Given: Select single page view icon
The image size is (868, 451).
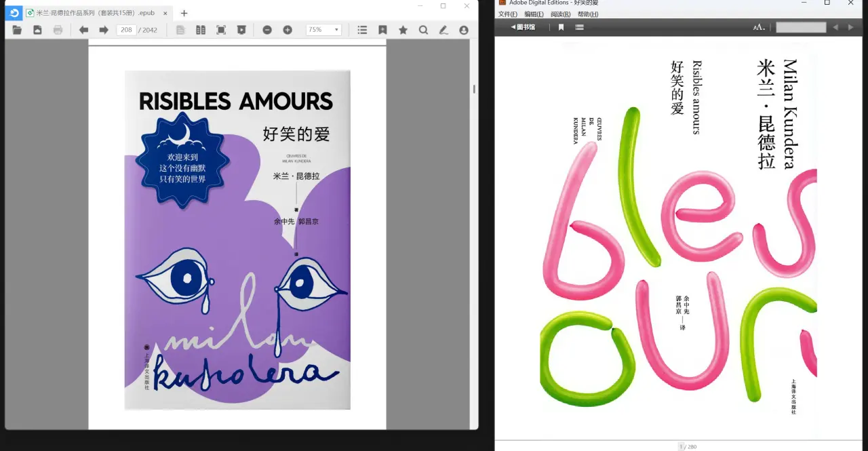Looking at the screenshot, I should (x=180, y=30).
